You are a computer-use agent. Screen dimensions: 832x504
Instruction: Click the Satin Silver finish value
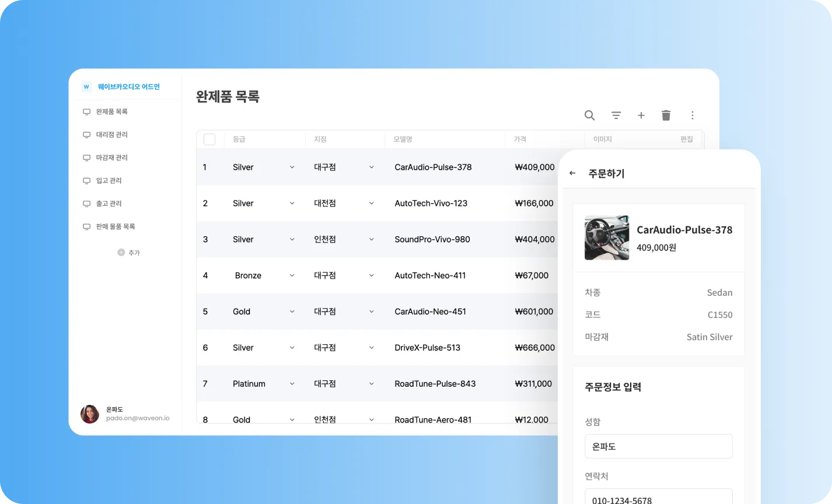coord(709,337)
